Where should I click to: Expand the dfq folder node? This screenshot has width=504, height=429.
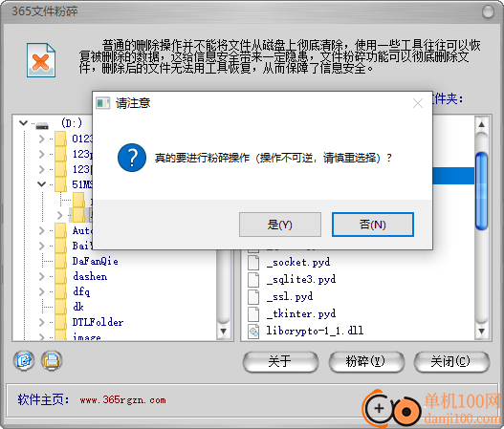click(x=41, y=291)
